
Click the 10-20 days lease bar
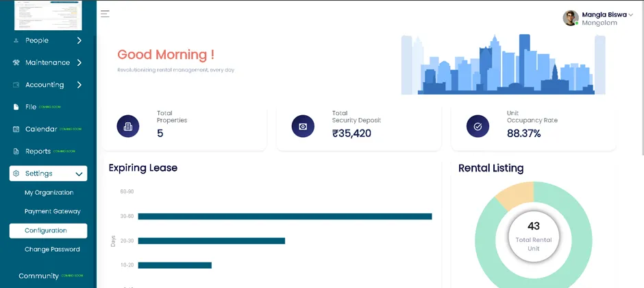tap(175, 265)
